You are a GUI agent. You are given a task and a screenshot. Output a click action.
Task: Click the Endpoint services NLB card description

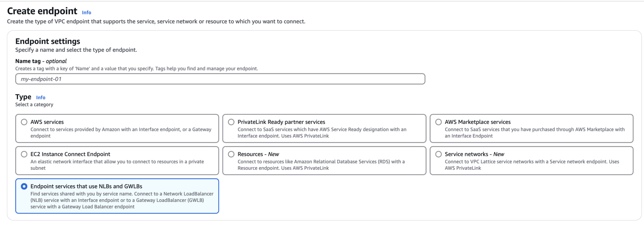(122, 200)
